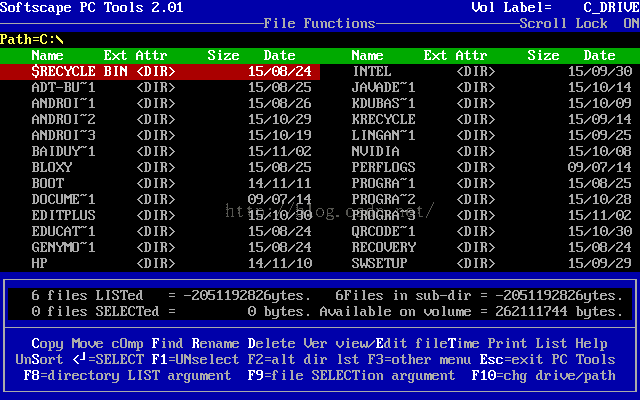Choose the UnSort command
The height and width of the screenshot is (400, 640).
(39, 360)
